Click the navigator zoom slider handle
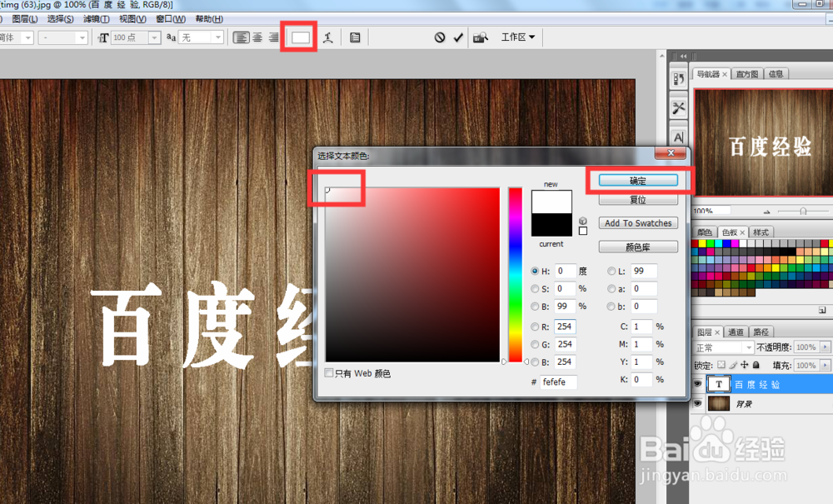The image size is (833, 504). [x=803, y=212]
